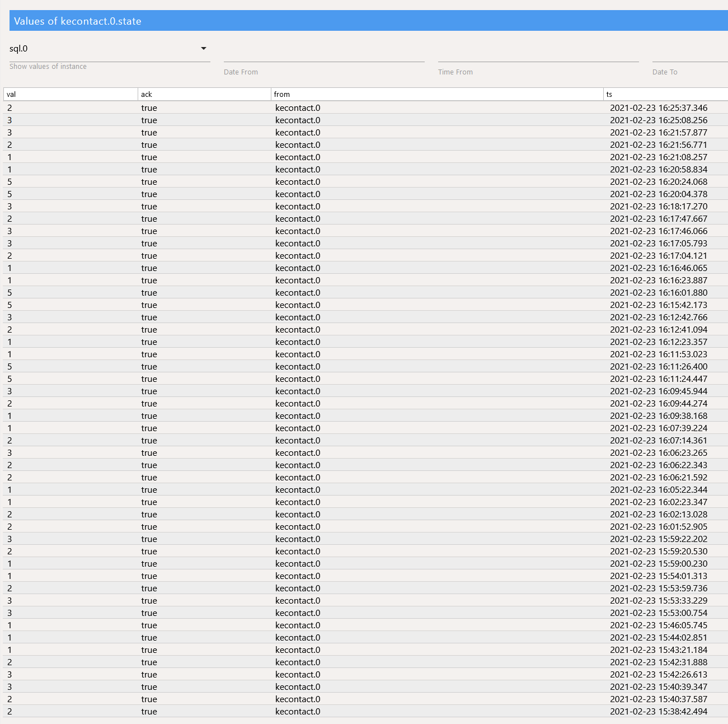Viewport: 728px width, 724px height.
Task: Select timestamp 2021-02-23 15:42:26.613
Action: pos(659,675)
